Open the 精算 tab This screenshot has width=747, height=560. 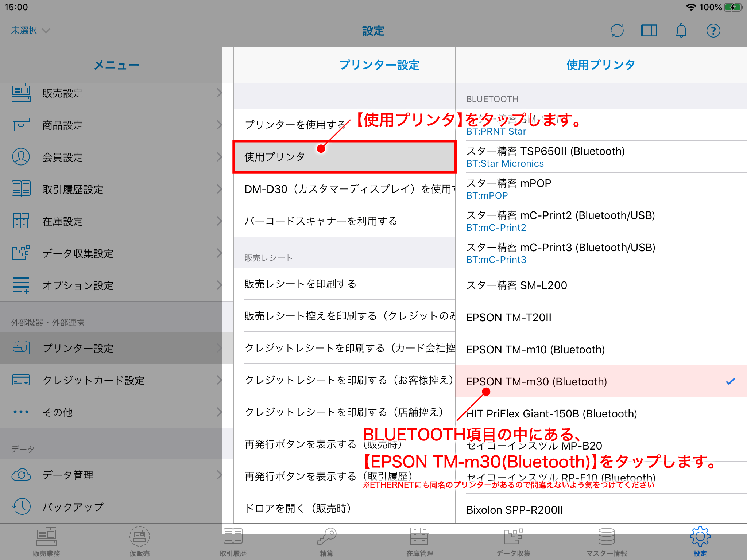point(326,542)
